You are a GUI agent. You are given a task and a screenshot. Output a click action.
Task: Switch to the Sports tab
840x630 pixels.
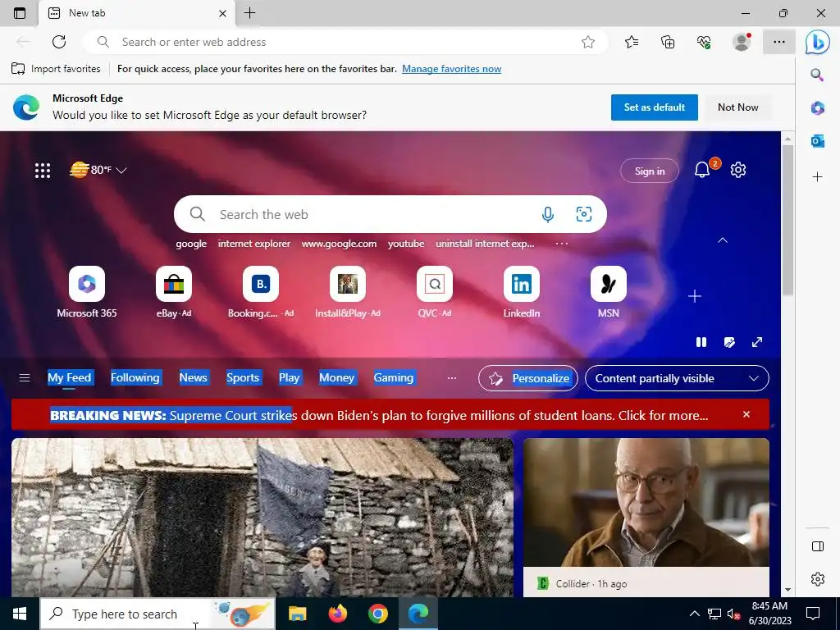click(x=243, y=377)
